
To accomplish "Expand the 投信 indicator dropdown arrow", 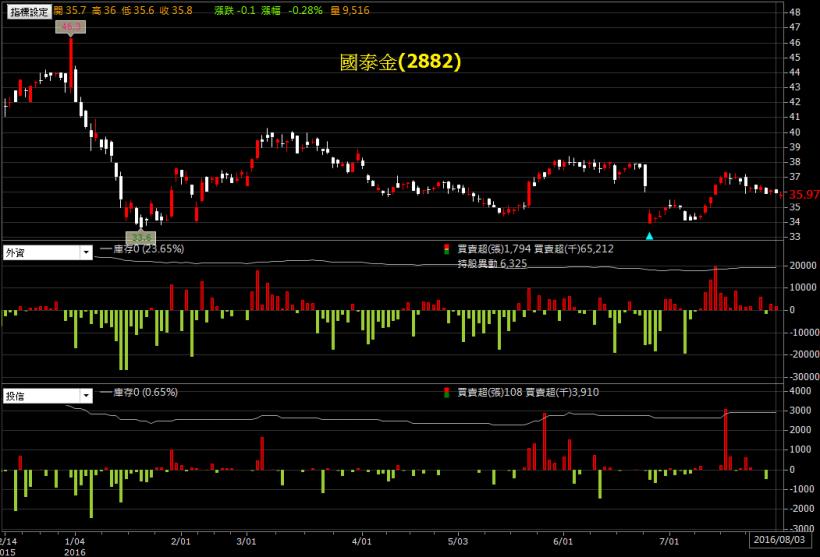I will coord(86,396).
